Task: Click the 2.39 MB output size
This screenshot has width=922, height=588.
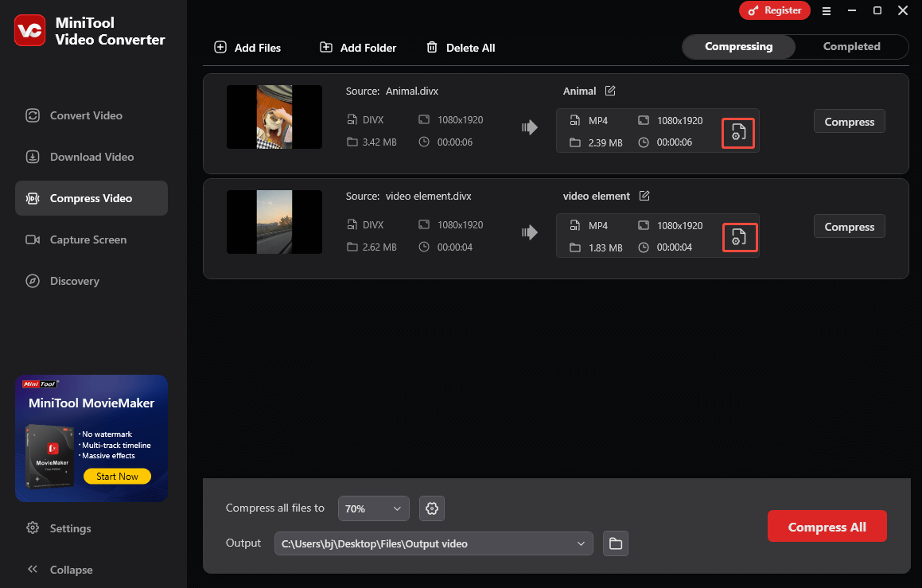Action: pyautogui.click(x=605, y=143)
